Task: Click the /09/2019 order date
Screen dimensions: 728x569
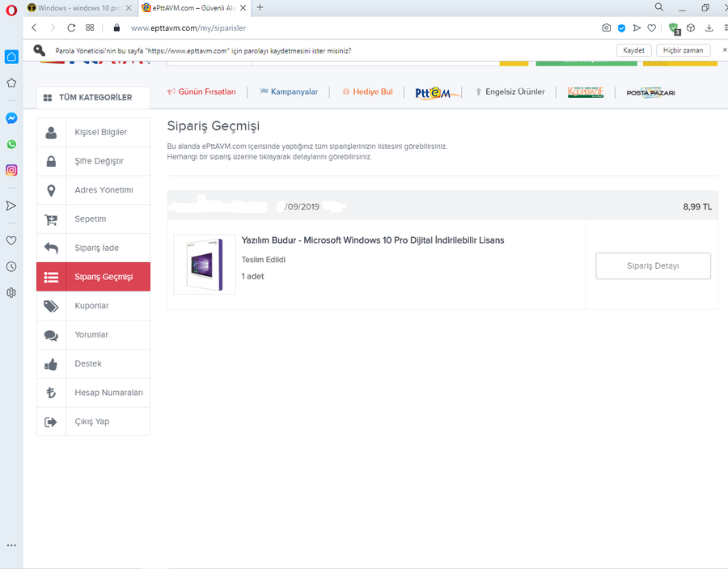Action: coord(302,206)
